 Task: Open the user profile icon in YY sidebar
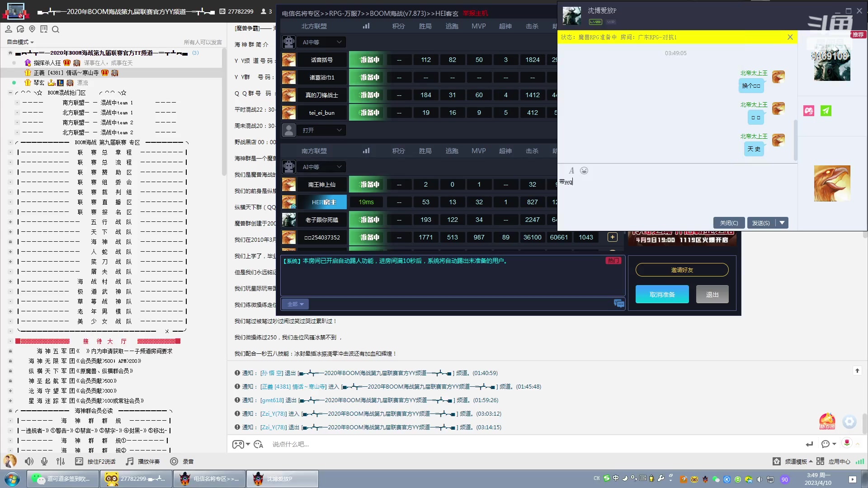click(x=9, y=29)
